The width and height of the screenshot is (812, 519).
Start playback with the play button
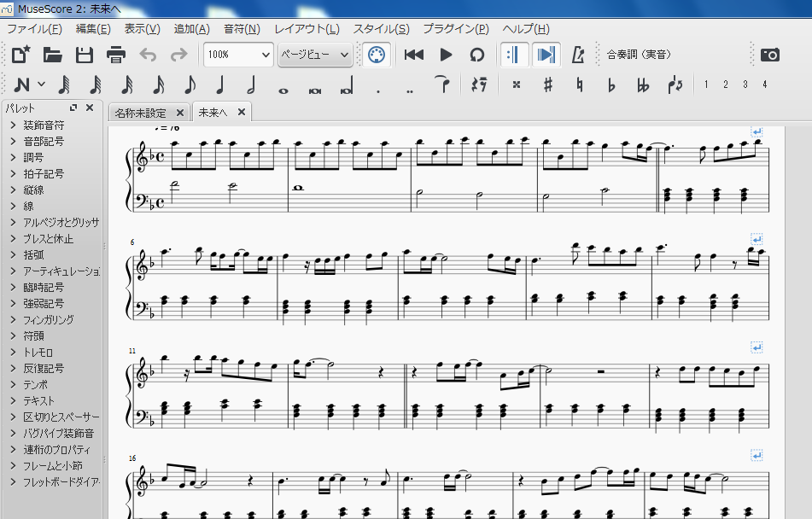point(446,55)
